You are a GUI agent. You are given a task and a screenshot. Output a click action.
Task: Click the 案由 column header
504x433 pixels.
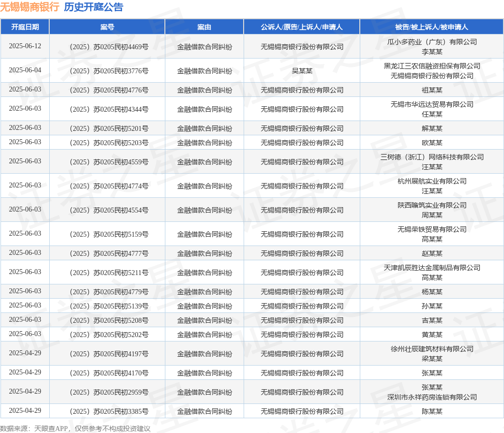tap(204, 27)
